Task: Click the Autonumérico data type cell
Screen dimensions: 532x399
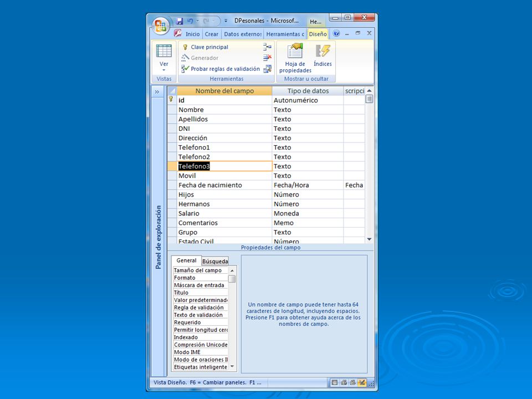Action: (x=308, y=100)
